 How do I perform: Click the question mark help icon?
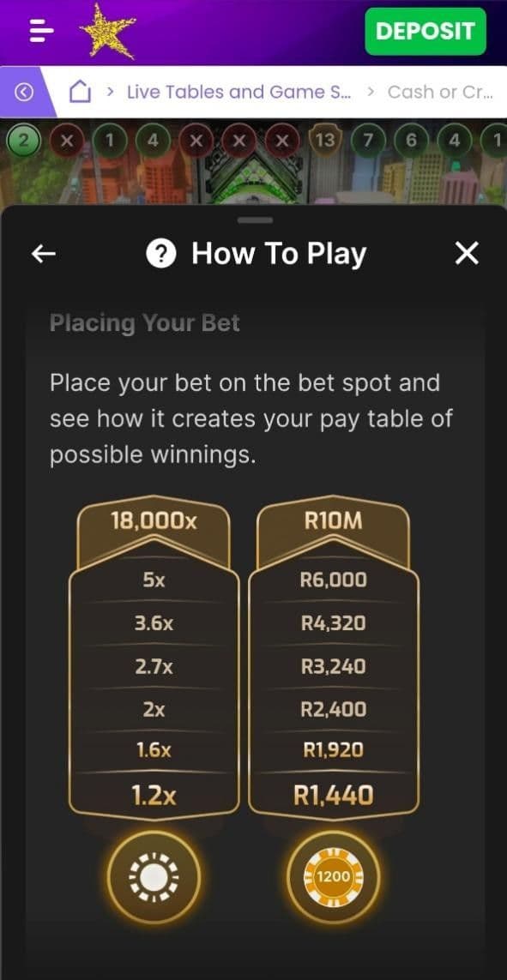(x=163, y=253)
